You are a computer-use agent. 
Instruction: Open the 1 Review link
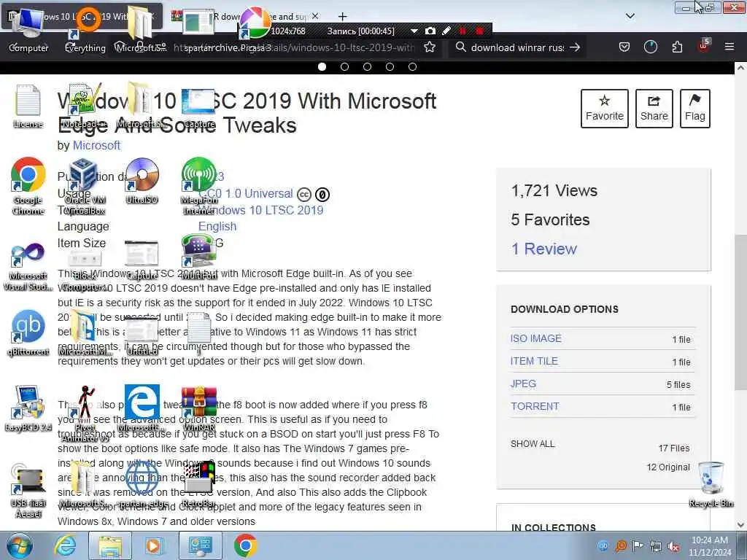pyautogui.click(x=544, y=249)
